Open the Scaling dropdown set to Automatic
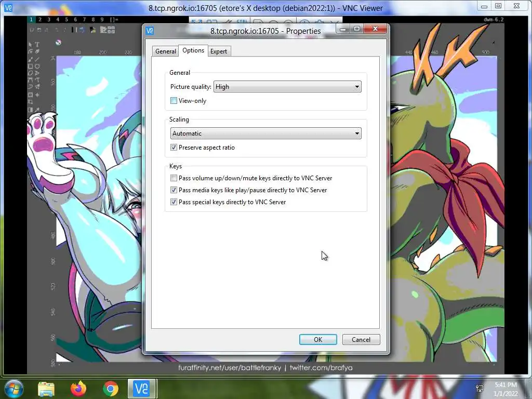This screenshot has height=399, width=532. tap(265, 134)
